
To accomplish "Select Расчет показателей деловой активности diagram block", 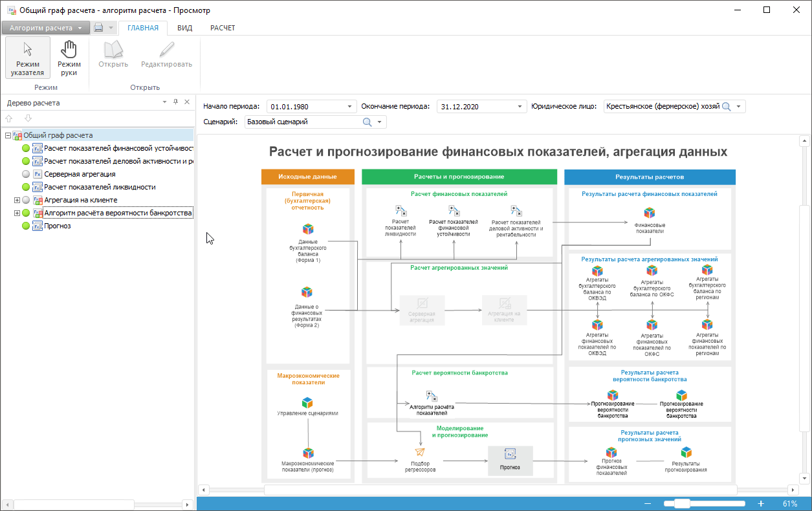I will click(516, 221).
